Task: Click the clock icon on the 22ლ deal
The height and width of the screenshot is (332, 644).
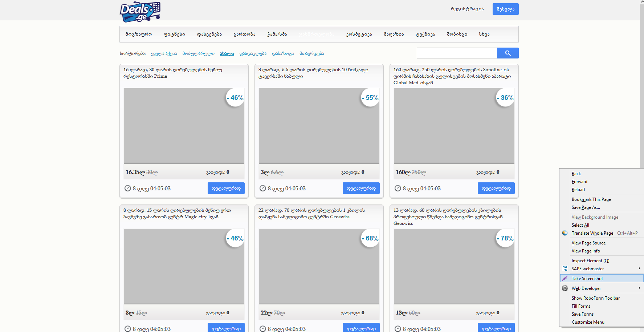Action: [x=263, y=329]
